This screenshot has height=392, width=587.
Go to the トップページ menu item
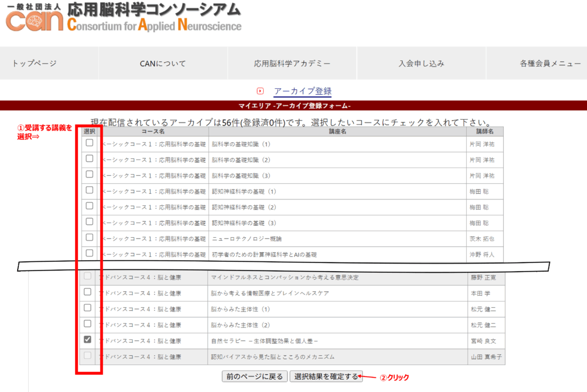(x=34, y=64)
